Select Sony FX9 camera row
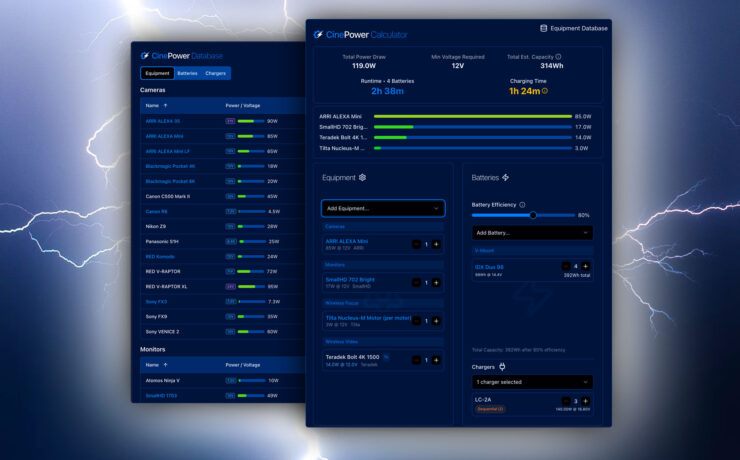740x460 pixels. pyautogui.click(x=222, y=317)
